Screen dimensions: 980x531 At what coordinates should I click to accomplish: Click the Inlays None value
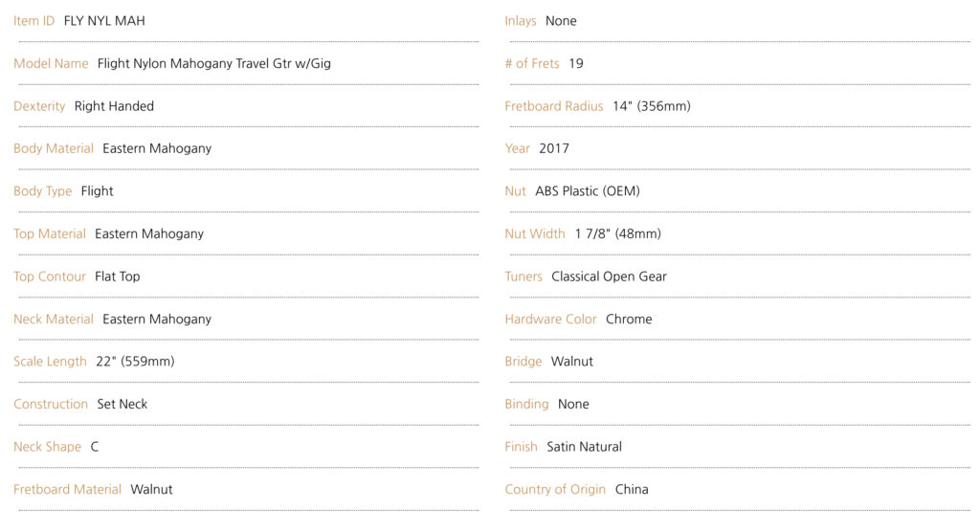[x=561, y=21]
